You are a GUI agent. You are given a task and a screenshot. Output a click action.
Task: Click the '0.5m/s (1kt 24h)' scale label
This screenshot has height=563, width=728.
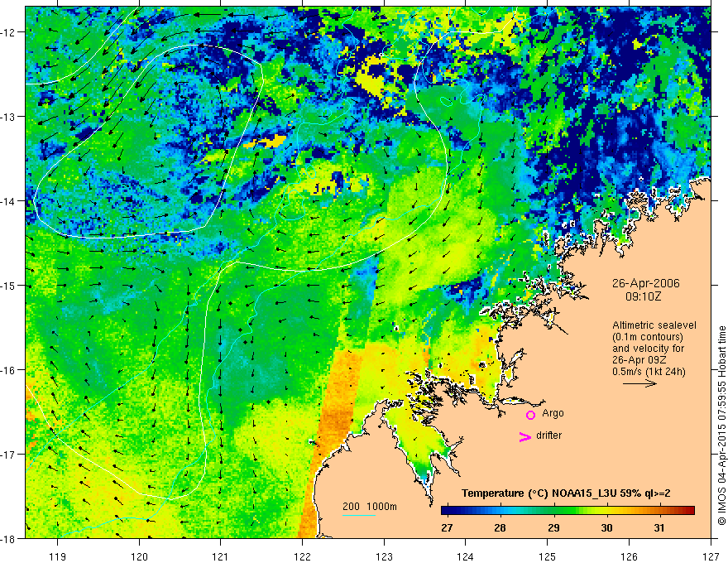(649, 371)
